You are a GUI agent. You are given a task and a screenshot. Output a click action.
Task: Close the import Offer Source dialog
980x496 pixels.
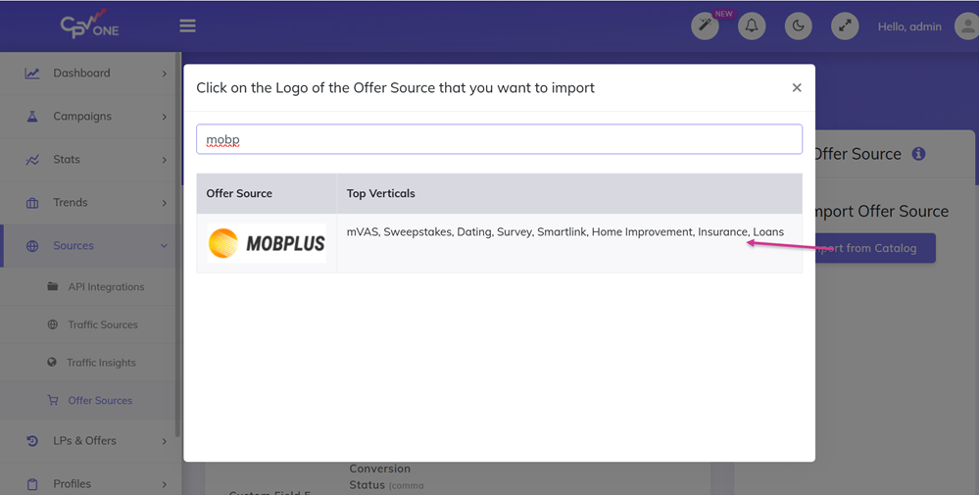[x=797, y=87]
